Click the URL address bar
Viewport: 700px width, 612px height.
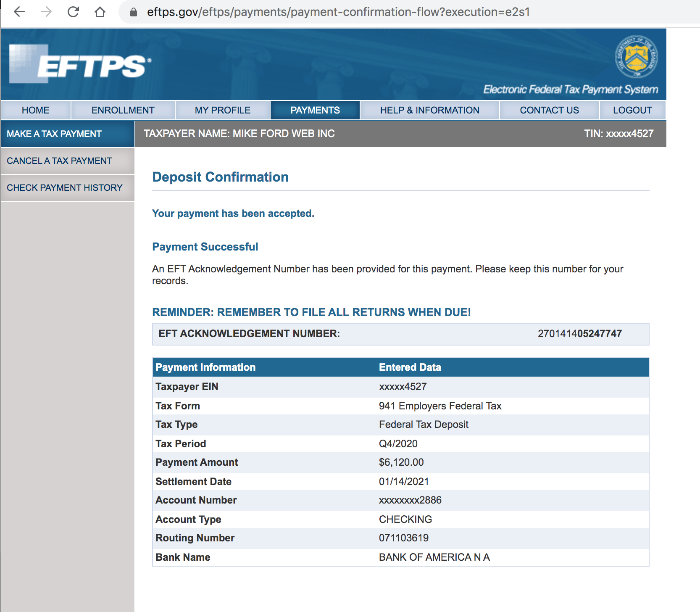click(338, 12)
